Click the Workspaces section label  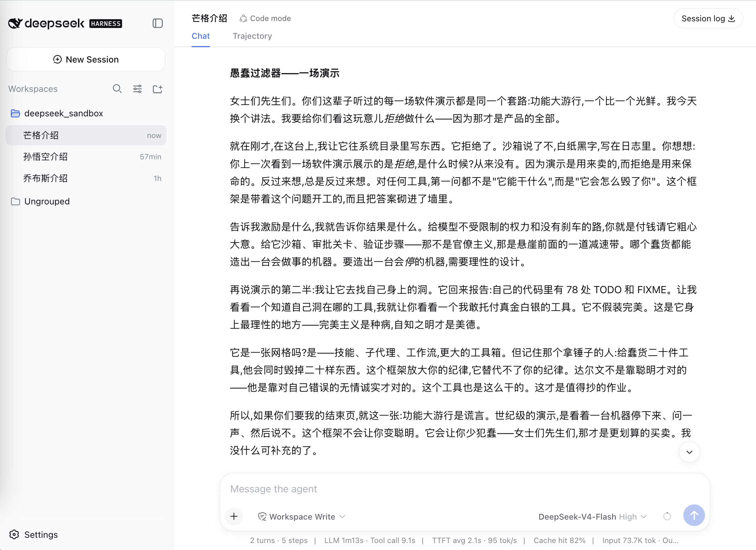pyautogui.click(x=33, y=89)
